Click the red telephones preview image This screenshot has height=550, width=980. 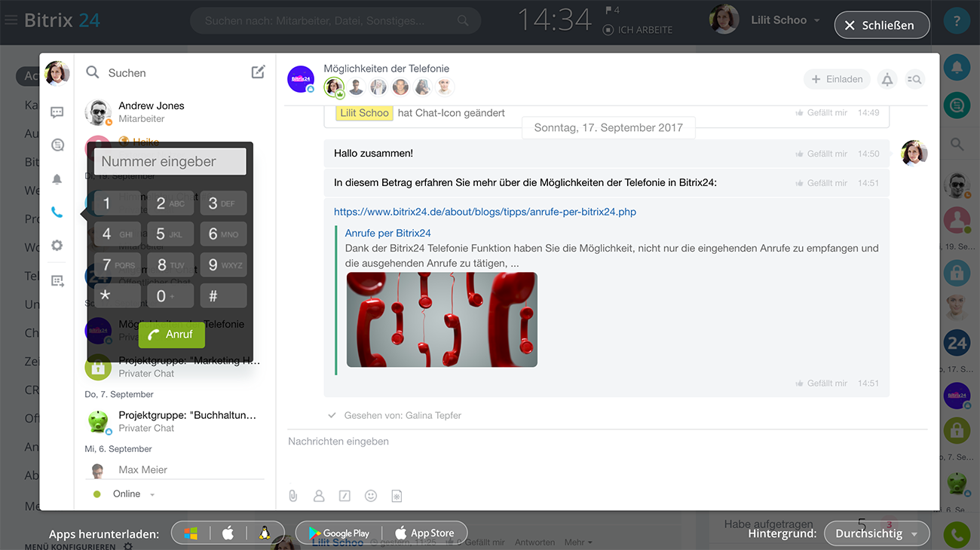pyautogui.click(x=442, y=319)
